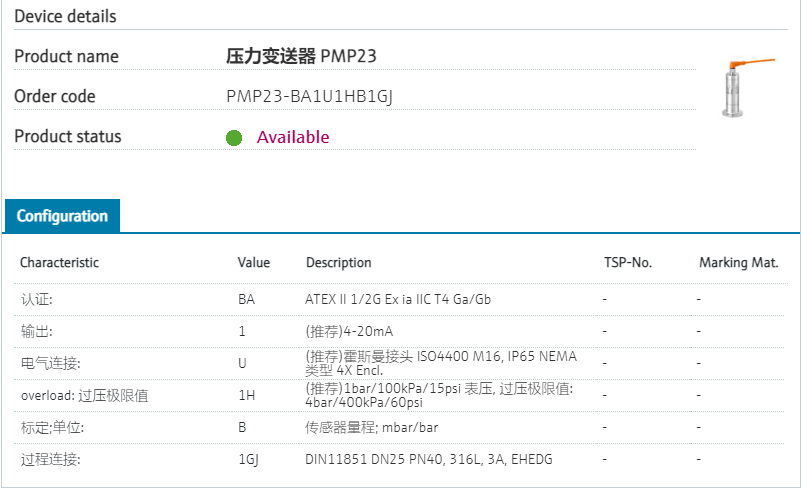Click the Device details heading
This screenshot has height=489, width=803.
click(65, 16)
